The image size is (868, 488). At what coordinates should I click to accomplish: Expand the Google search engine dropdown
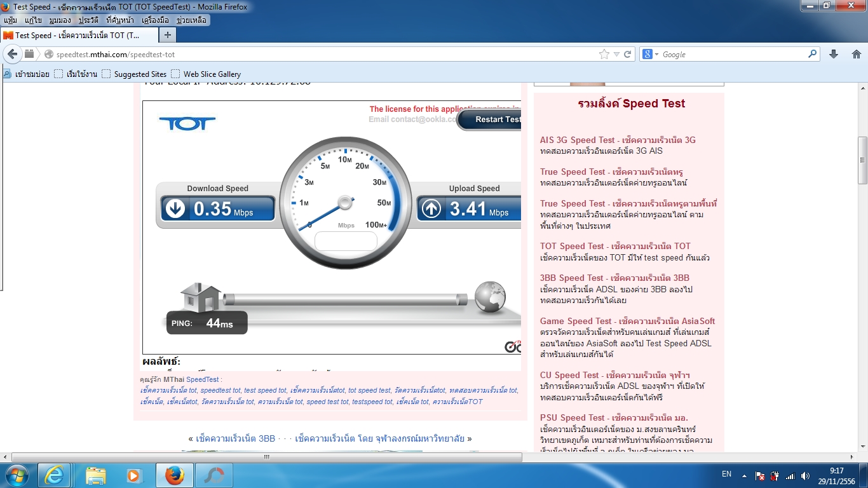(x=651, y=55)
